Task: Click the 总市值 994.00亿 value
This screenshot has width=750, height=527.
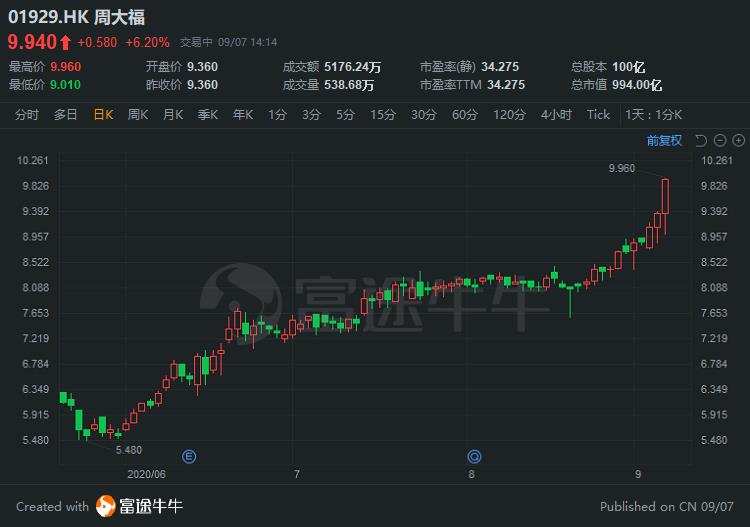Action: [637, 85]
